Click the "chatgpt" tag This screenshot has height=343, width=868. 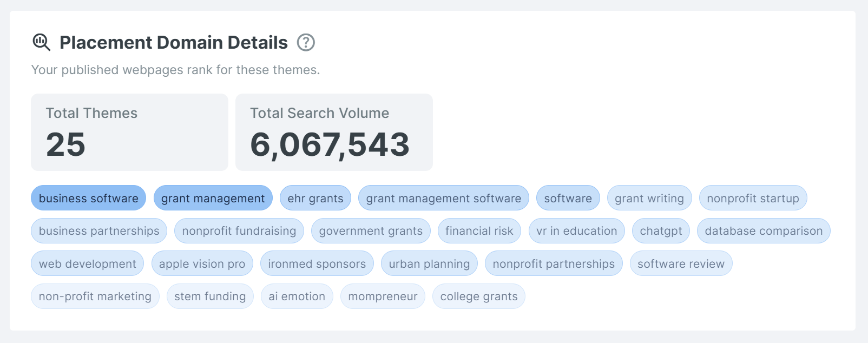tap(661, 231)
